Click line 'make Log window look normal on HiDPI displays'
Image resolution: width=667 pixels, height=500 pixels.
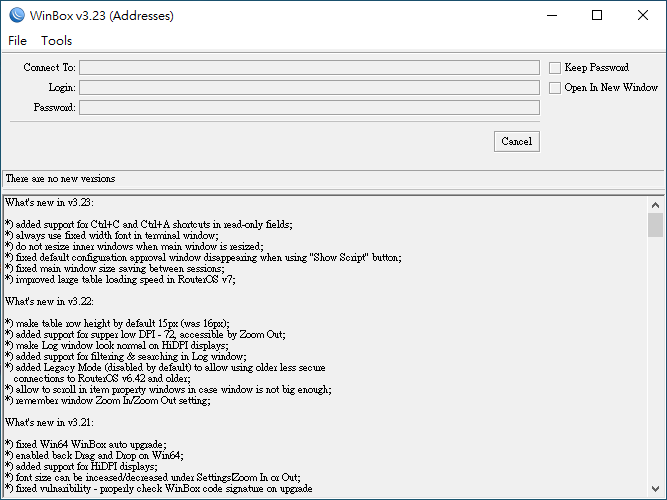point(117,346)
